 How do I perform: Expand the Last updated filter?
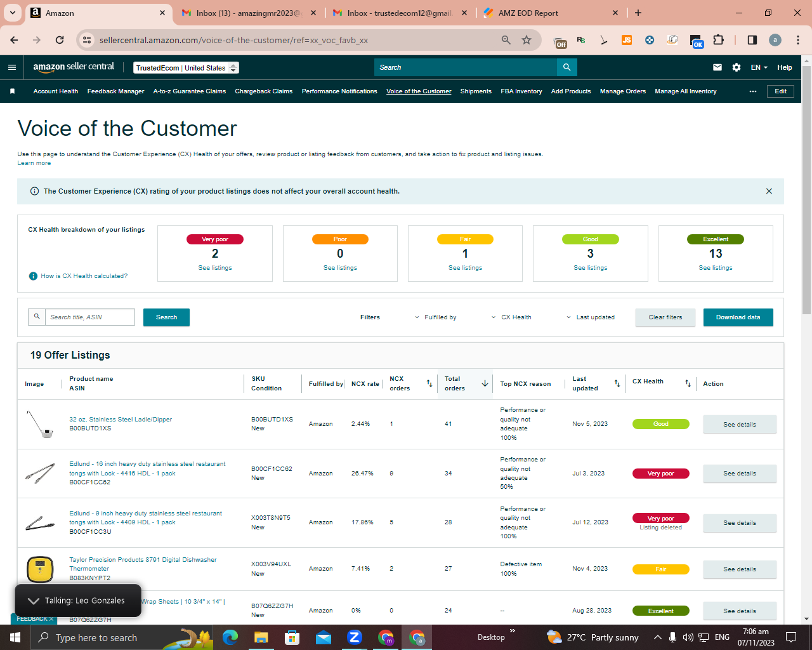(x=591, y=317)
